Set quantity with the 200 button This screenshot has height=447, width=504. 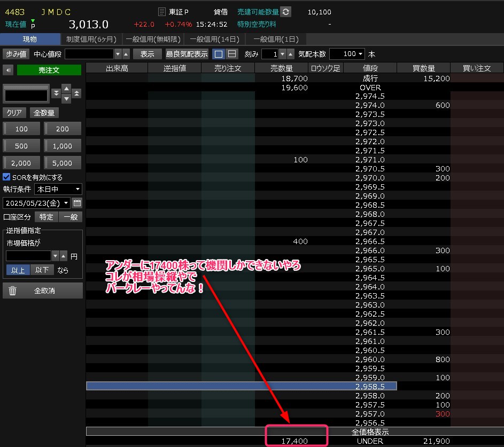point(63,129)
